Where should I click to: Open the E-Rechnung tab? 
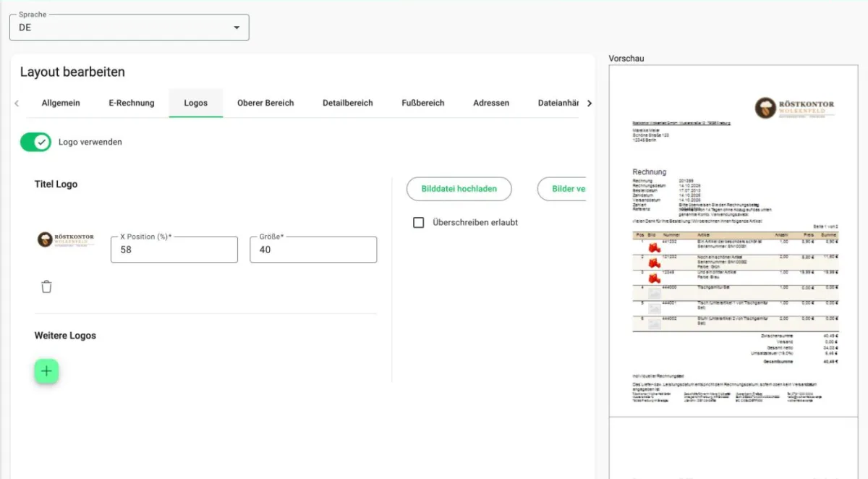(132, 103)
